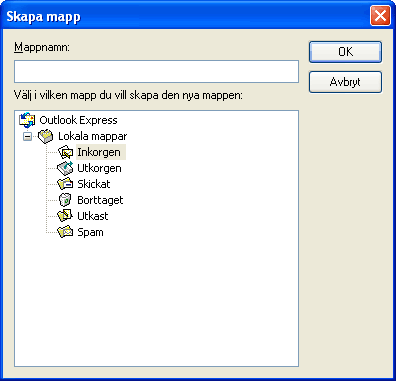
Task: Pick the Utkast folder label
Action: [x=93, y=216]
